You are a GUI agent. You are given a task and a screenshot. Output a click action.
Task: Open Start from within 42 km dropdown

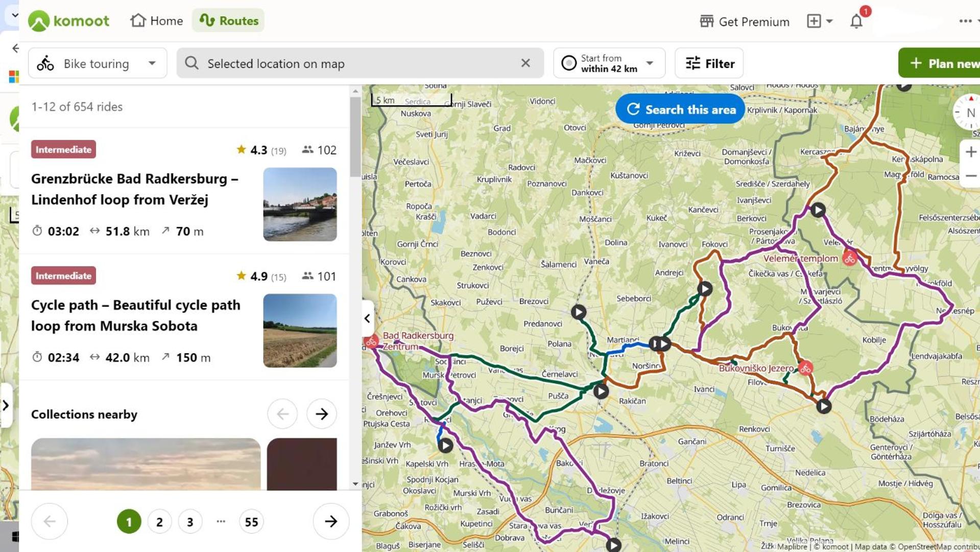click(609, 63)
